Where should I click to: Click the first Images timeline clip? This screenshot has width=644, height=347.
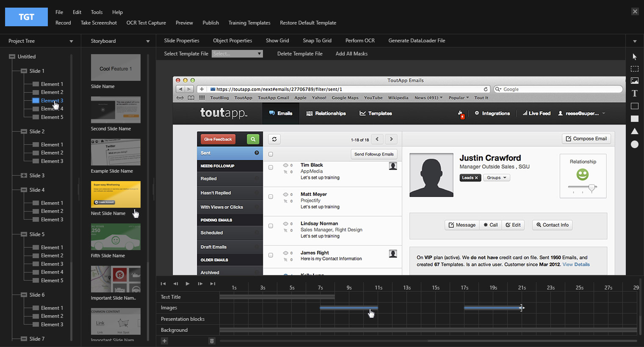tap(349, 308)
